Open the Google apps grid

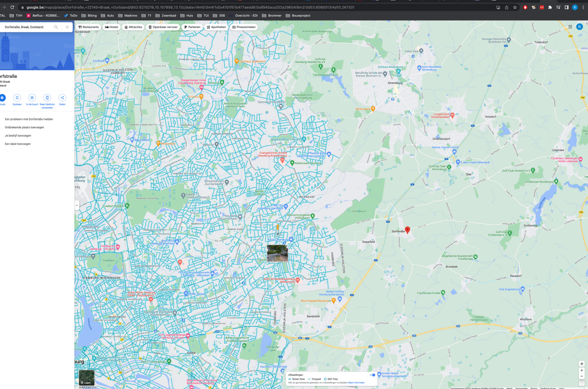pyautogui.click(x=570, y=27)
